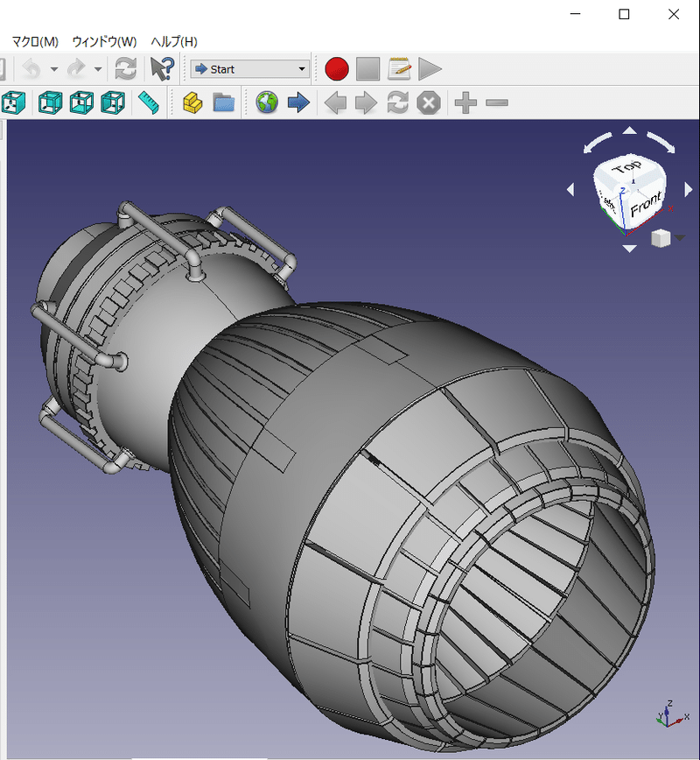
Task: Activate the What's This help cursor
Action: point(162,69)
